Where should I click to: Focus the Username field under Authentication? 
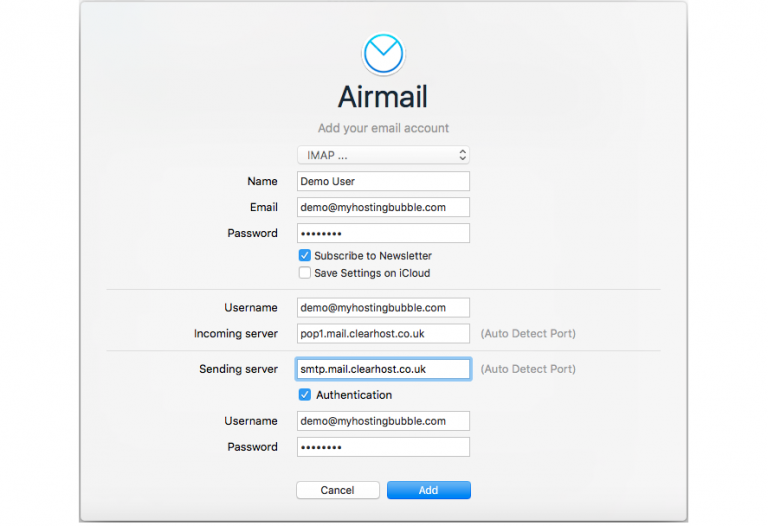(x=383, y=421)
